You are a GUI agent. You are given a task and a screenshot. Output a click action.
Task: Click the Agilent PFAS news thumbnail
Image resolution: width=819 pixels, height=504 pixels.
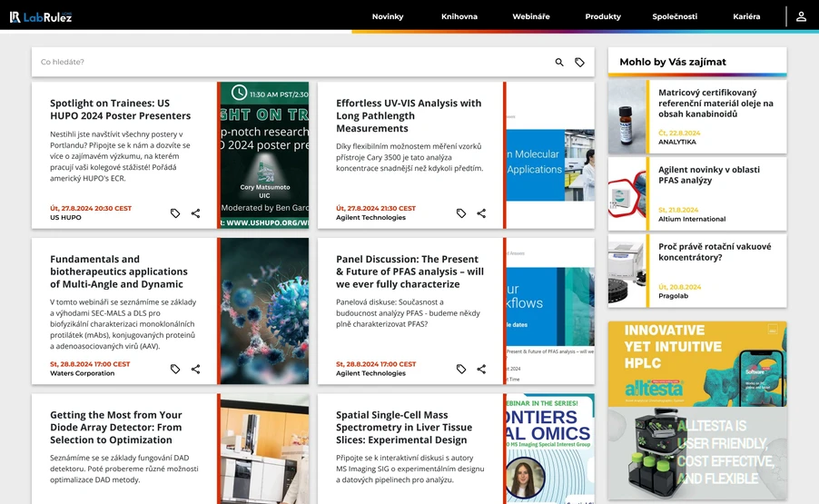[x=627, y=193]
